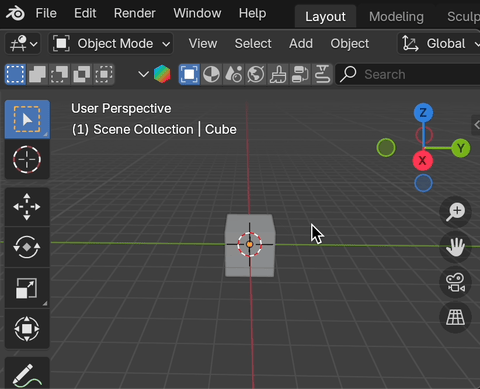Click the X axis on the gizmo
This screenshot has width=480, height=389.
[423, 161]
